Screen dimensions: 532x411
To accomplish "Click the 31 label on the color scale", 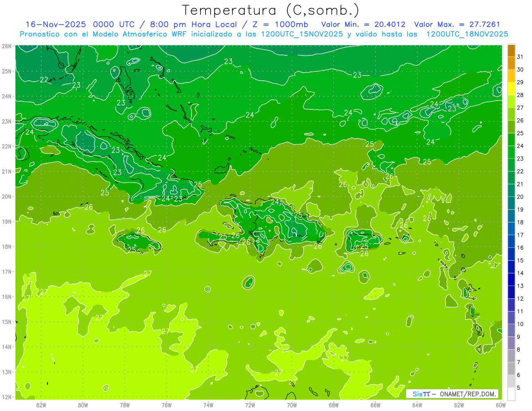I will tap(520, 57).
